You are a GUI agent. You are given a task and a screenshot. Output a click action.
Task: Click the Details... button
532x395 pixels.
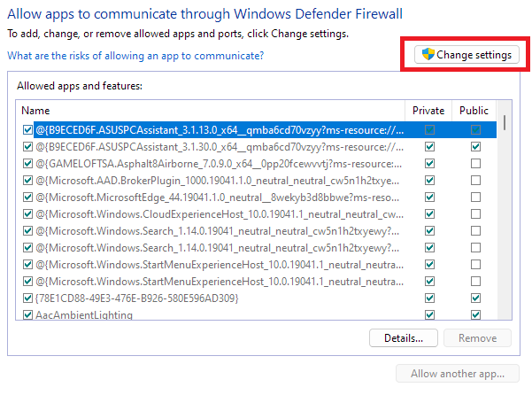(x=404, y=337)
